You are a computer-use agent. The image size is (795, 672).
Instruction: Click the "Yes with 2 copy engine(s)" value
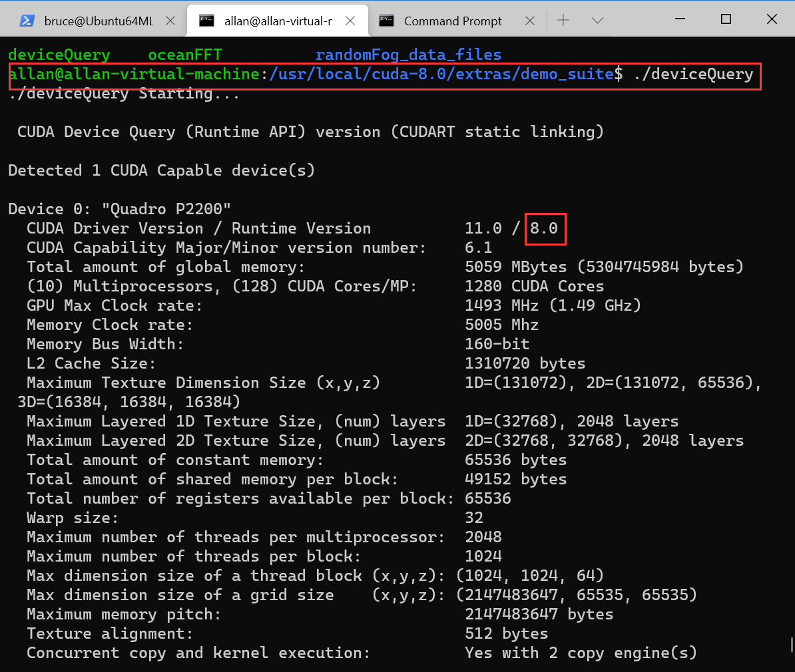(x=581, y=653)
